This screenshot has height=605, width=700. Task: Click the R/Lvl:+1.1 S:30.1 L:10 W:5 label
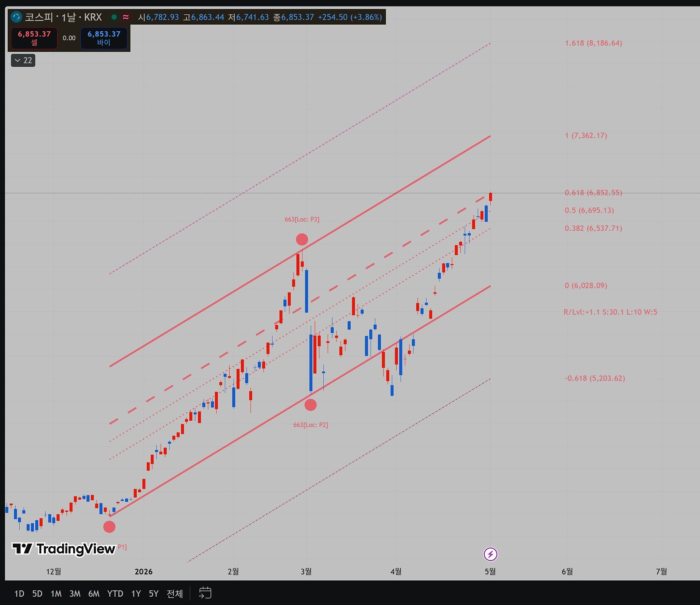click(x=610, y=312)
